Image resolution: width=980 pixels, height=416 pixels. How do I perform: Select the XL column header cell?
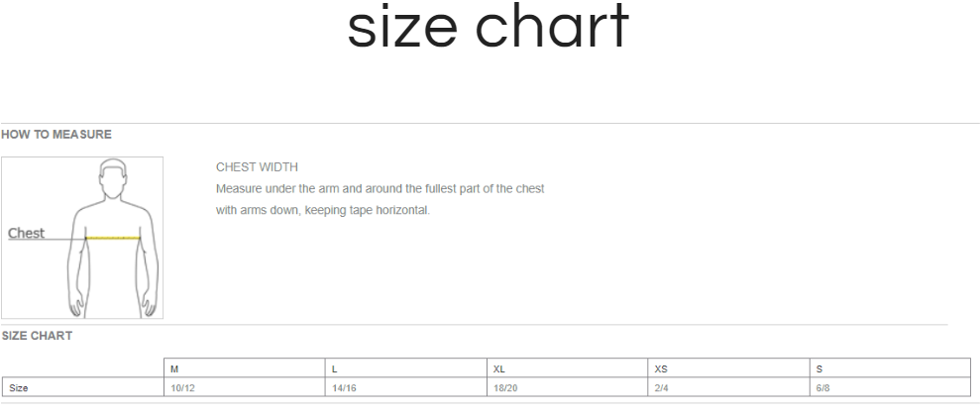coord(568,368)
